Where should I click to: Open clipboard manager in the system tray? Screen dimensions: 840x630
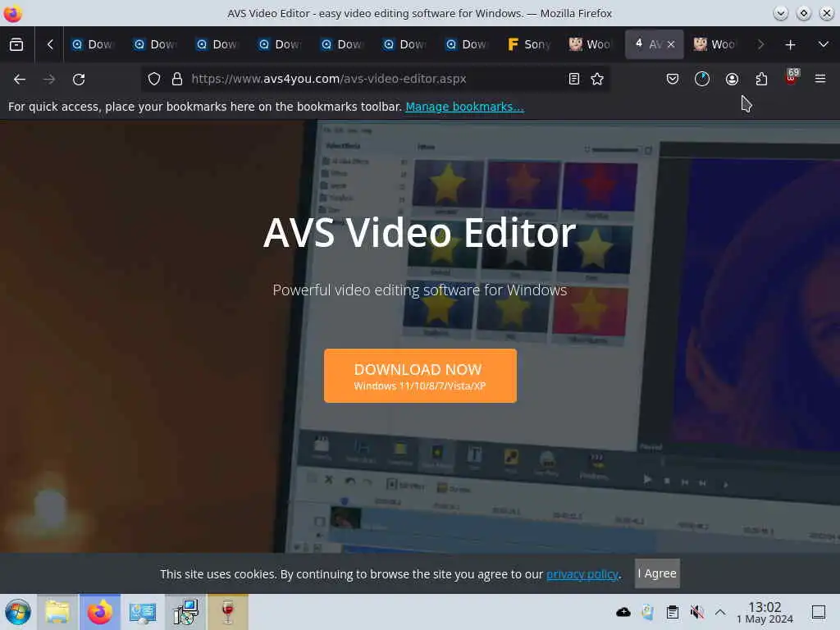tap(673, 612)
